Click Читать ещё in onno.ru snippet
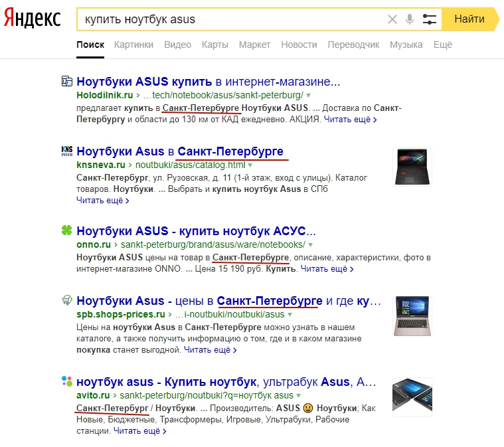Screen dimensions: 504x447 [327, 269]
